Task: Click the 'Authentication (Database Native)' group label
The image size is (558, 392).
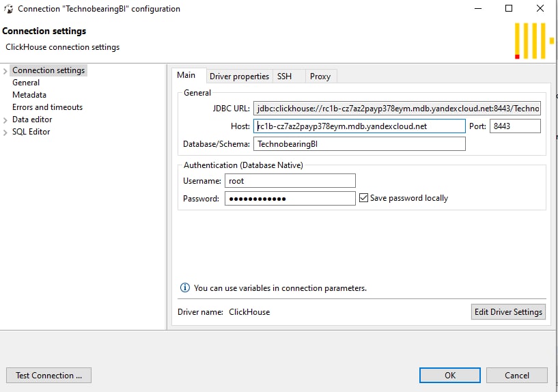Action: tap(243, 165)
